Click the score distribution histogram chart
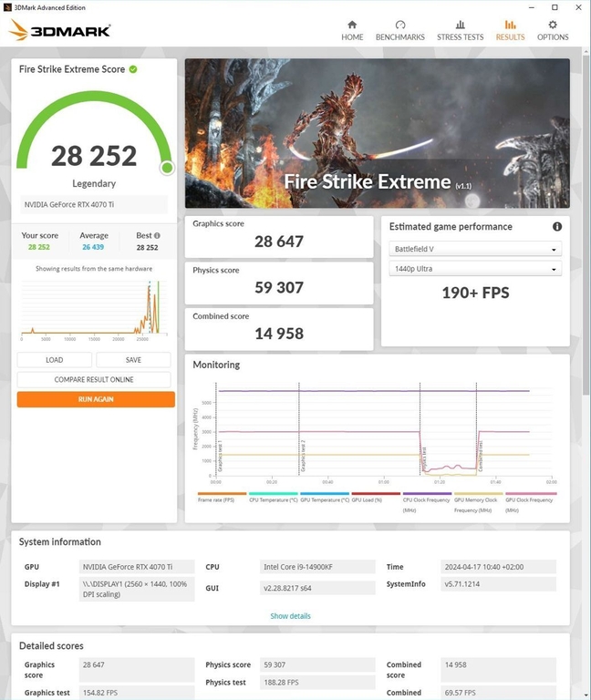591x700 pixels. 94,309
